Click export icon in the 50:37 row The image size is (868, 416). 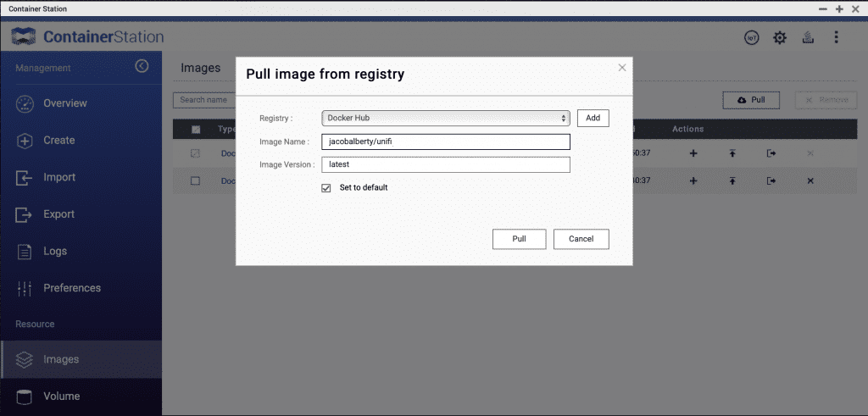(771, 153)
